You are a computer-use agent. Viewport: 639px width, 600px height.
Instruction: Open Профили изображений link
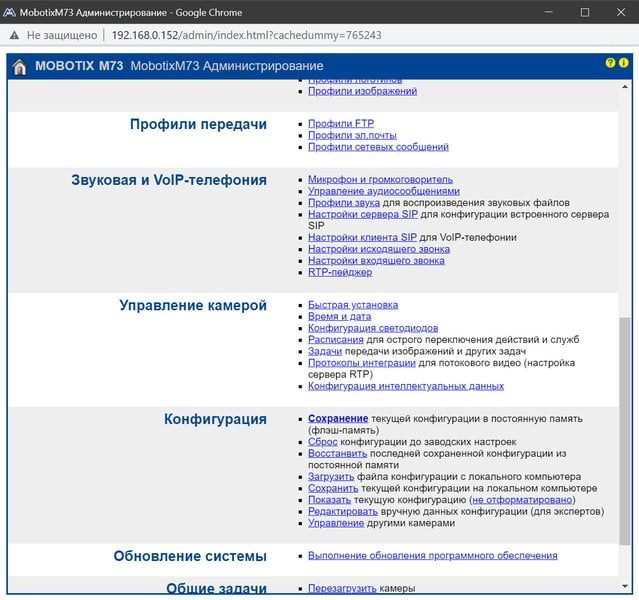pos(362,91)
